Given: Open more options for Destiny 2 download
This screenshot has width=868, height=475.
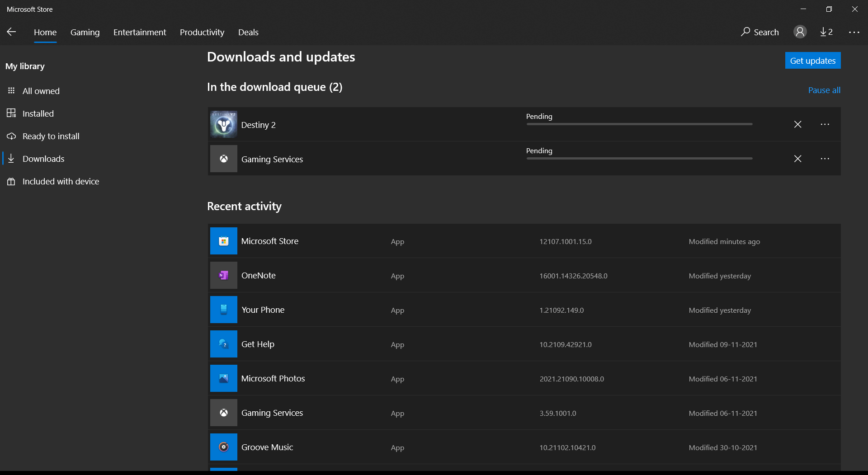Looking at the screenshot, I should pos(825,124).
